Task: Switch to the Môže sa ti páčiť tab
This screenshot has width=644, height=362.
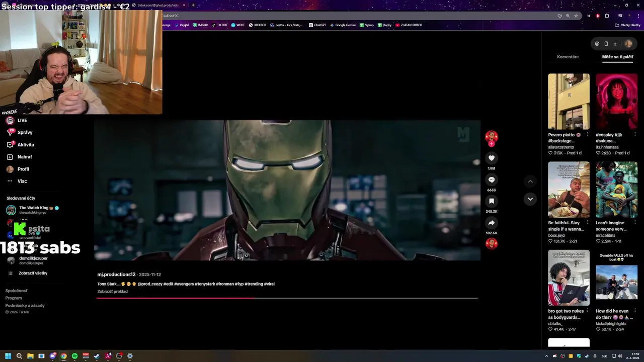Action: click(617, 57)
